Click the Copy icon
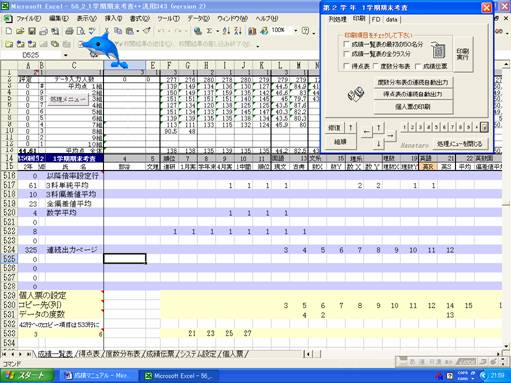511x383 pixels. click(118, 31)
